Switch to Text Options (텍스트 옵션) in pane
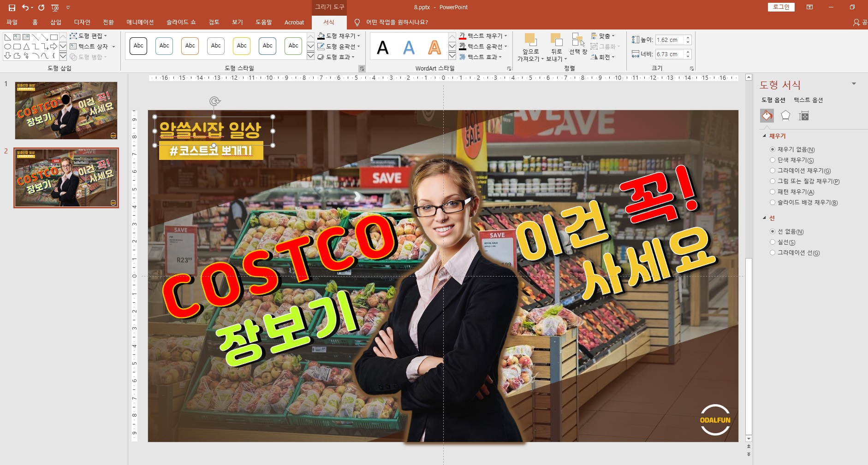Screen dimensions: 868x465 (808, 100)
